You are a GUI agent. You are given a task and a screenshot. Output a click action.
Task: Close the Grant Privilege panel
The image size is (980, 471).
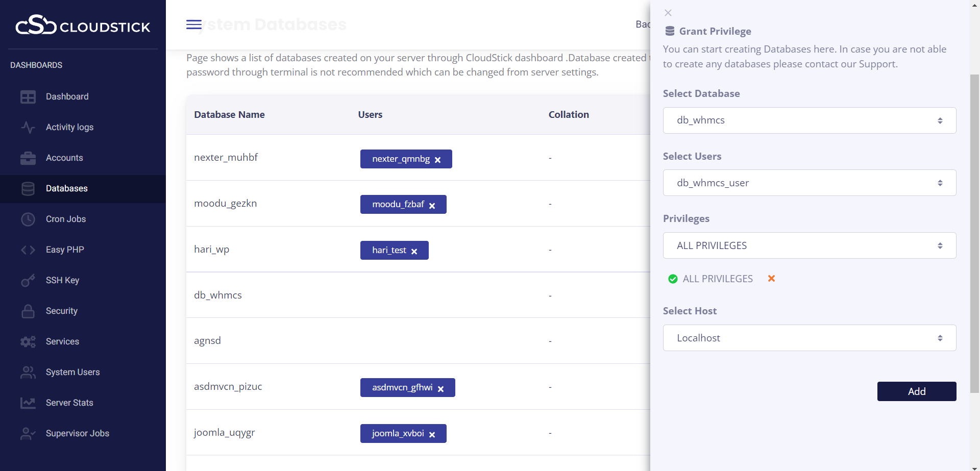pyautogui.click(x=668, y=13)
